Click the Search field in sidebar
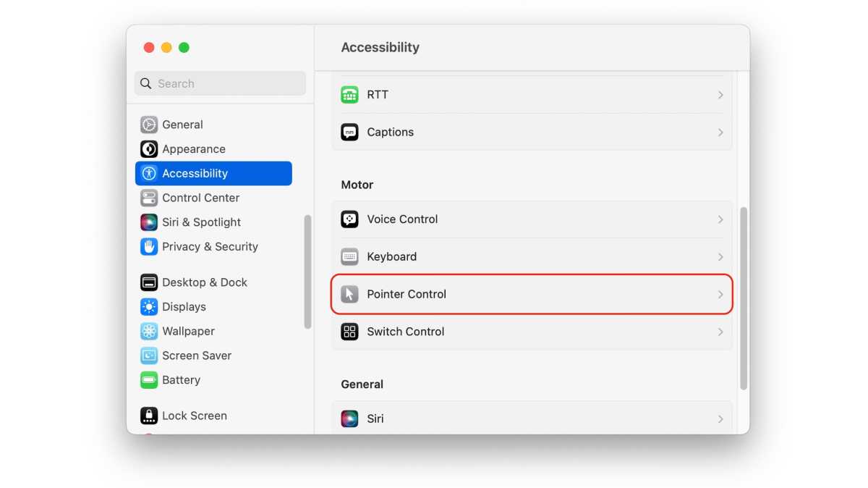868x488 pixels. click(x=220, y=83)
